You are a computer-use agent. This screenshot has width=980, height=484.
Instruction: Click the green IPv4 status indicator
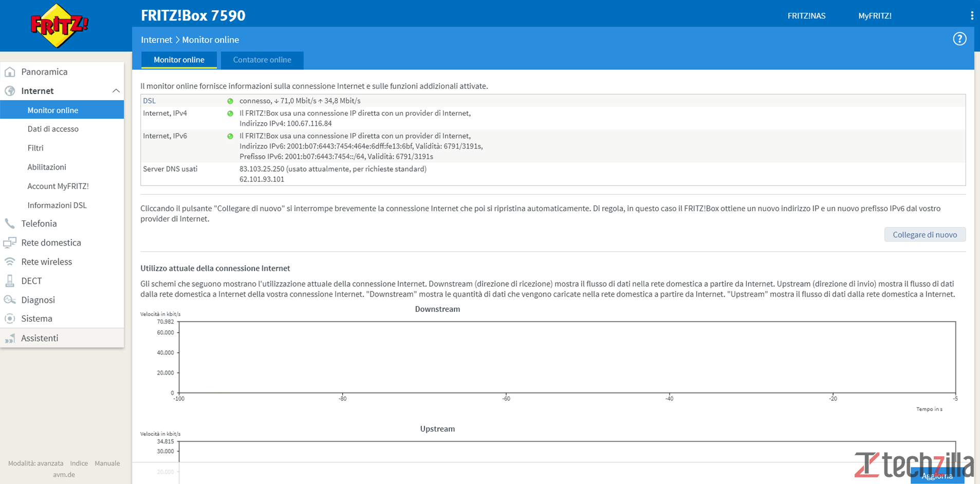click(230, 114)
